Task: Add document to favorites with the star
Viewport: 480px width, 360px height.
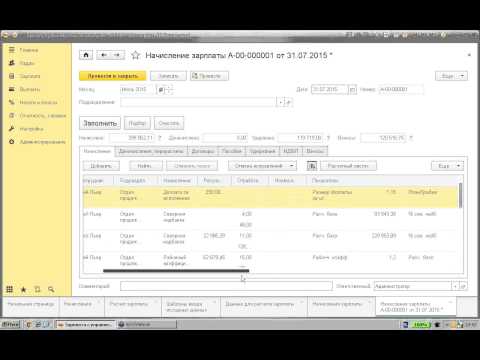Action: pos(135,55)
